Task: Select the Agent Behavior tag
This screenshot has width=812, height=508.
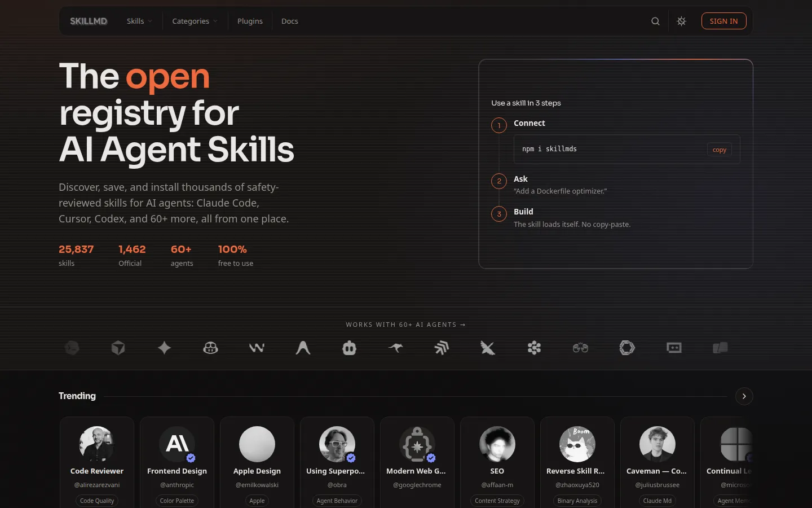Action: [x=337, y=501]
